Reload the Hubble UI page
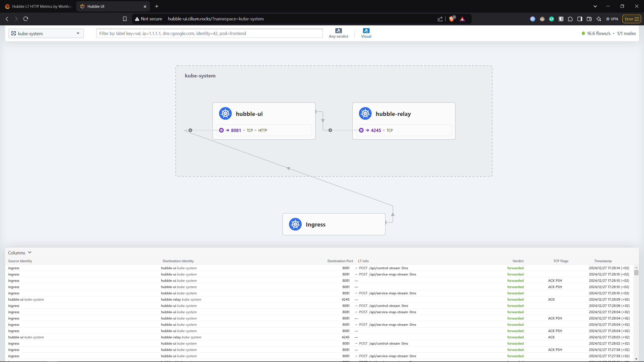This screenshot has height=362, width=644. point(26,19)
